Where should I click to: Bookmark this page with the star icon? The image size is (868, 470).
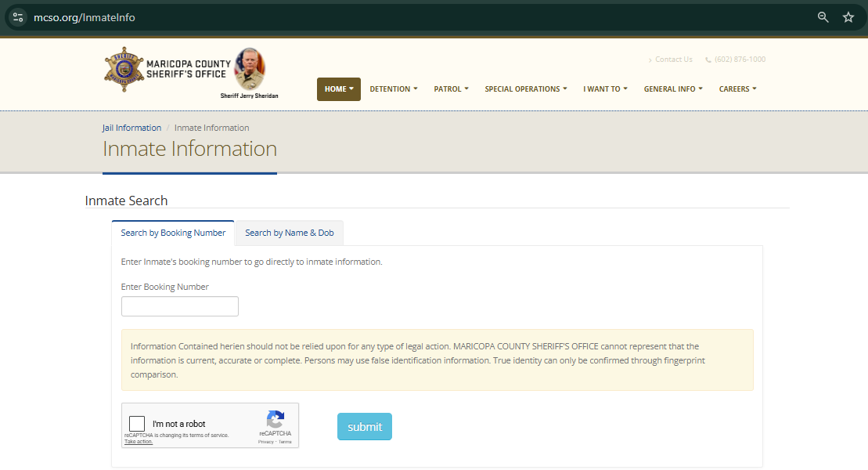(x=848, y=17)
